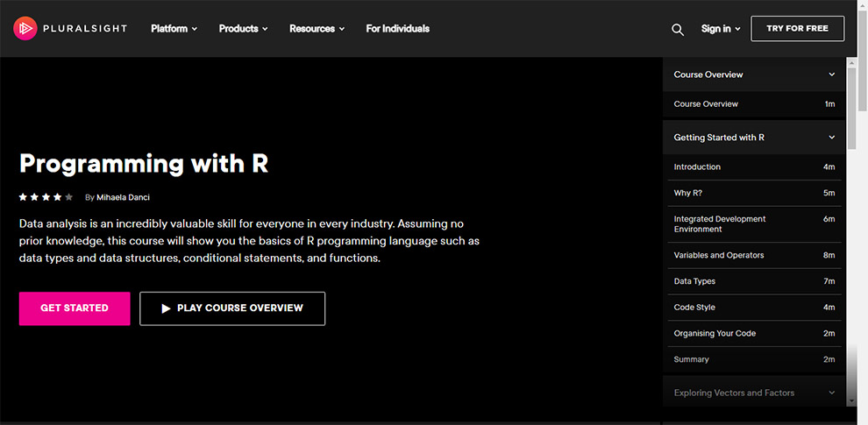Open the Code Style lesson
This screenshot has height=425, width=868.
coord(754,308)
